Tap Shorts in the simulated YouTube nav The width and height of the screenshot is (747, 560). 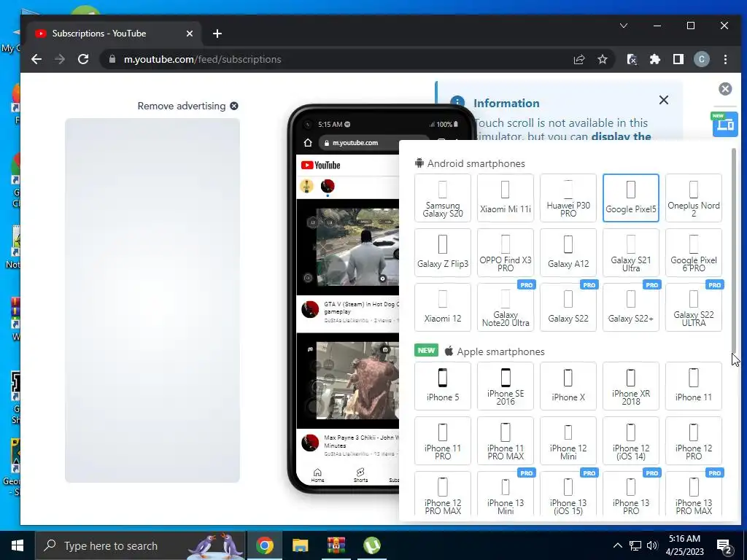(360, 475)
